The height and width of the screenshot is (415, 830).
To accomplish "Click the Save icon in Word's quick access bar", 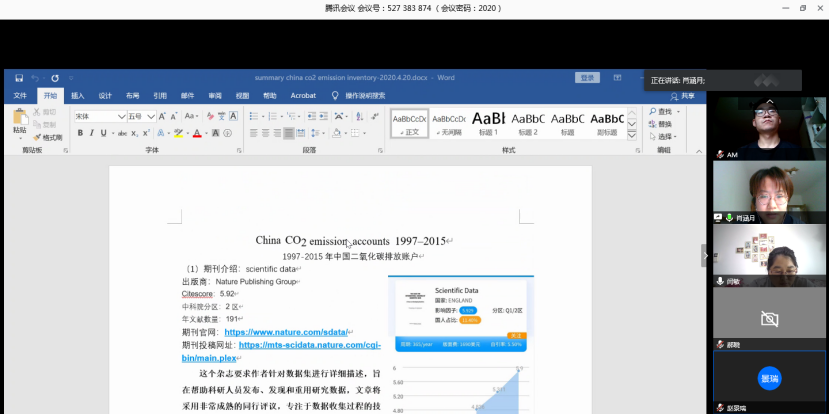I will (19, 78).
